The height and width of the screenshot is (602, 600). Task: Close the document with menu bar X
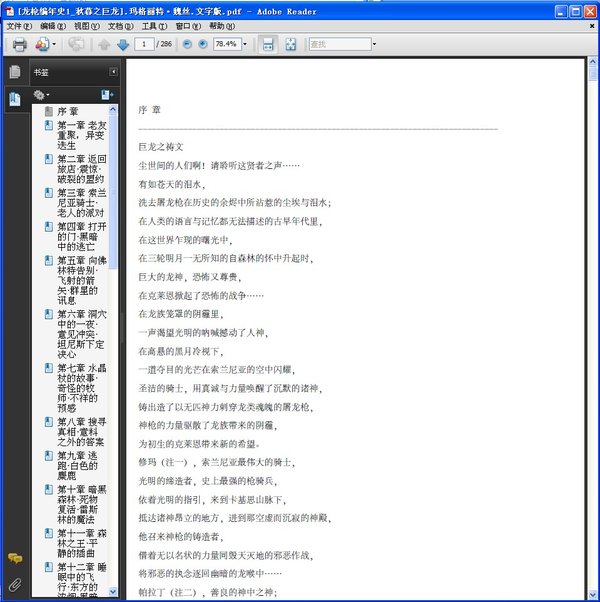[592, 26]
